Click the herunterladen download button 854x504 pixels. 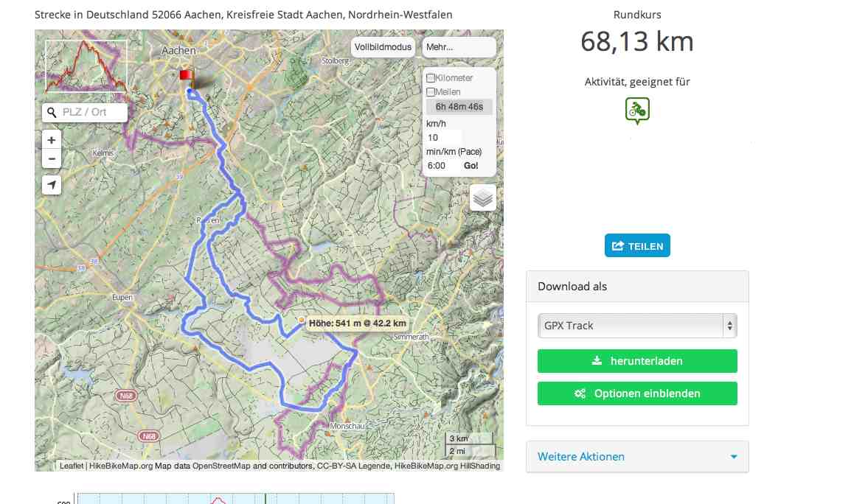pos(637,361)
